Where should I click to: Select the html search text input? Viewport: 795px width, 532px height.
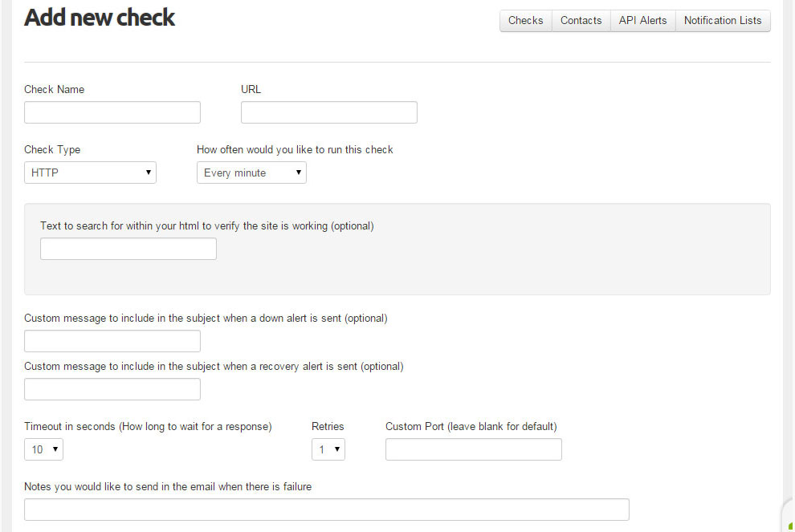(x=128, y=249)
